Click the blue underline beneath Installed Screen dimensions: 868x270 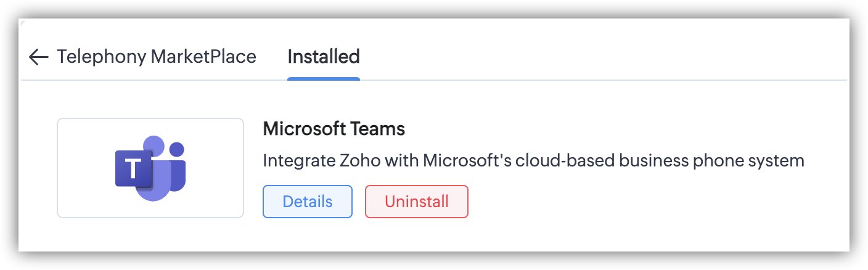(323, 79)
